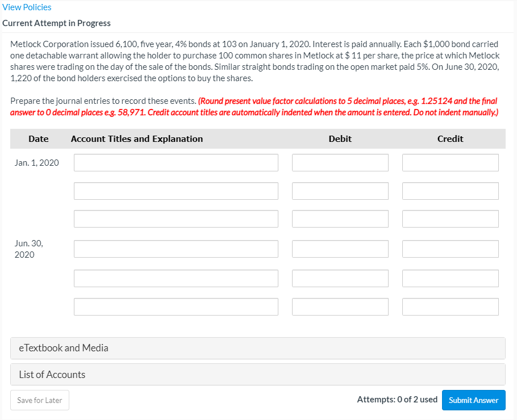Viewport: 517px width, 420px height.
Task: Click the Submit Answer button
Action: 473,400
